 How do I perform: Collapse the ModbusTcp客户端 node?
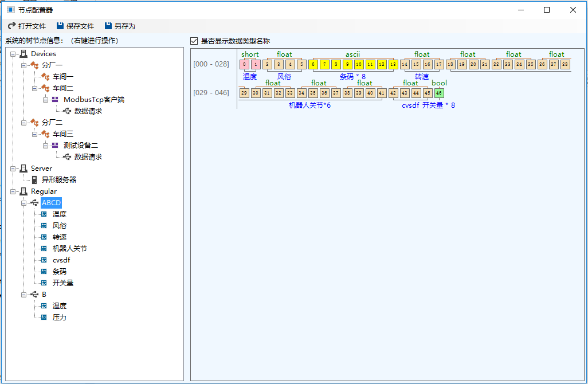tap(45, 100)
